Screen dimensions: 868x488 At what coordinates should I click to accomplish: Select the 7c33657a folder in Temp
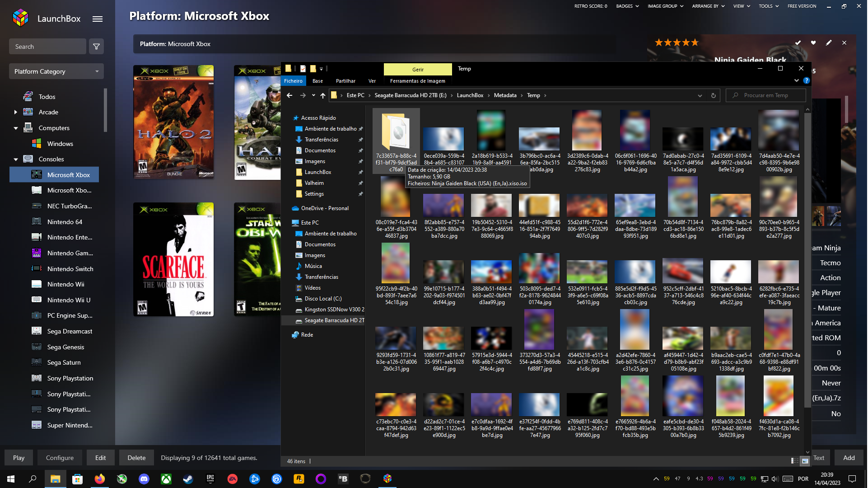click(396, 141)
